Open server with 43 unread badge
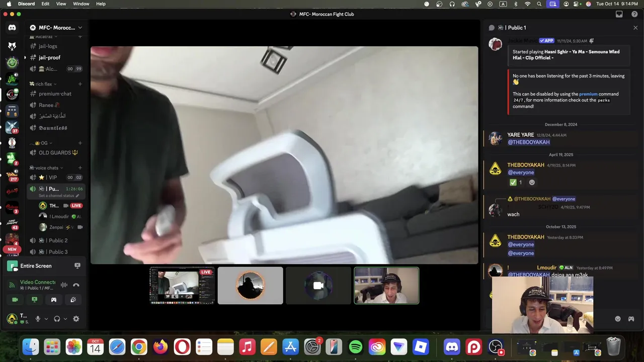The image size is (644, 362). point(12,224)
